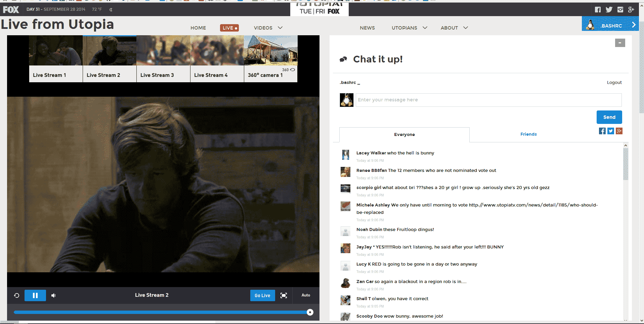Open the Facebook page from the header
This screenshot has width=644, height=324.
click(598, 9)
